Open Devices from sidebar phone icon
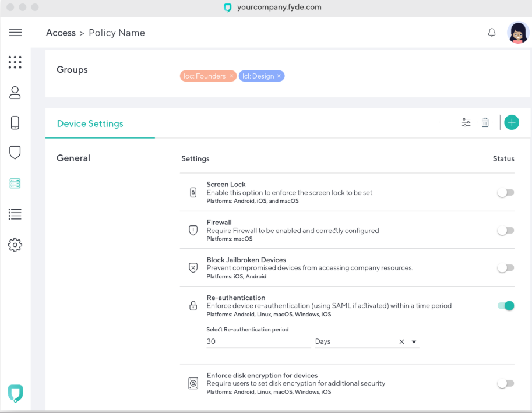The image size is (532, 413). (15, 122)
